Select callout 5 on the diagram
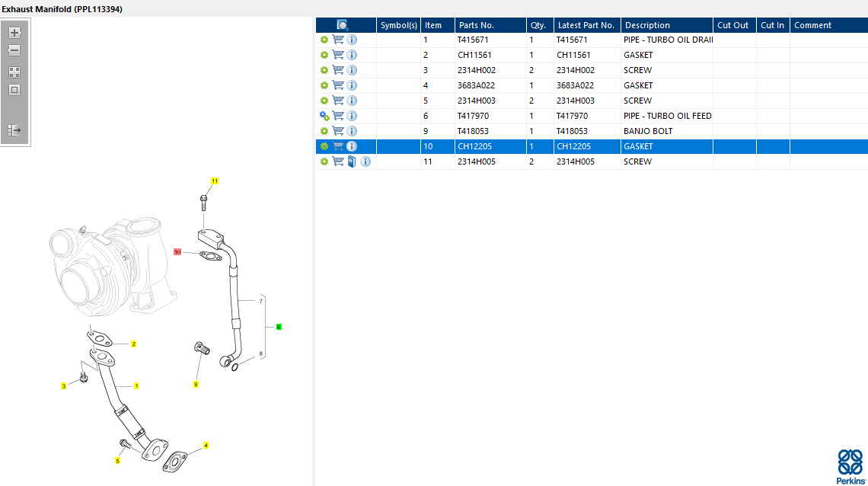The image size is (868, 486). [x=117, y=461]
